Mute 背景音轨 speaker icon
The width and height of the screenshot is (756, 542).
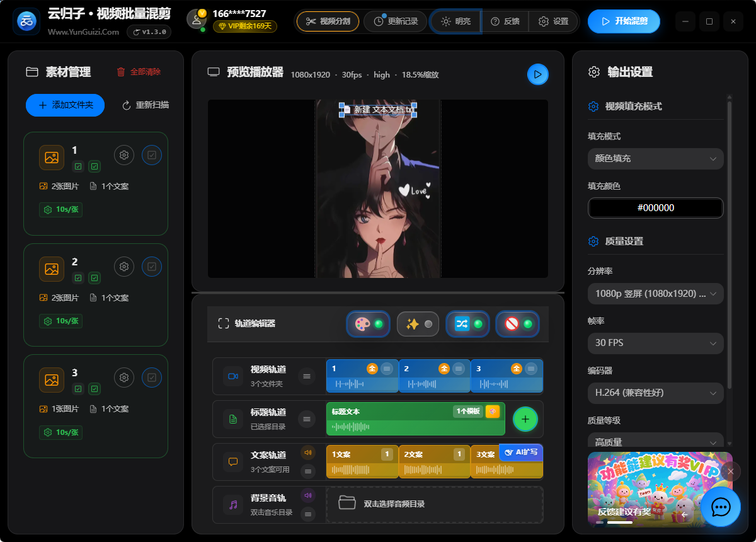308,495
